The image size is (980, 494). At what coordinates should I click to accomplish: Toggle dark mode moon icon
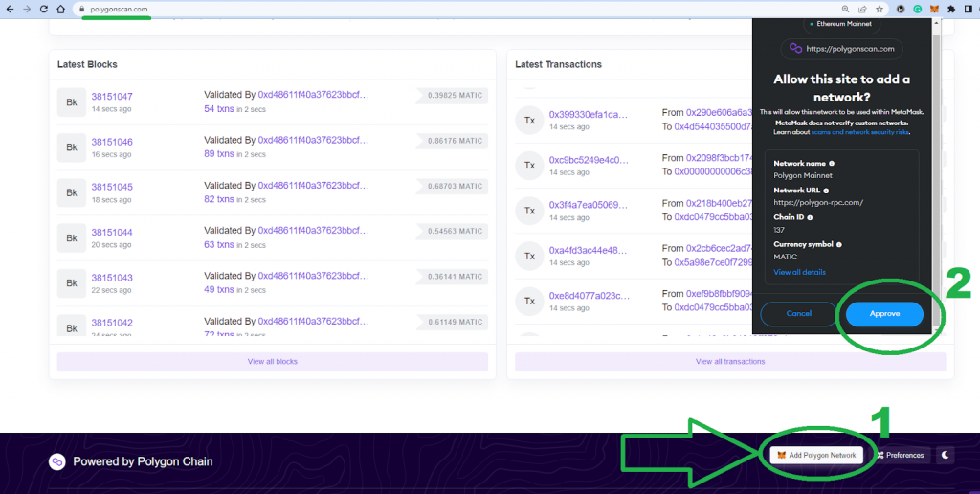click(945, 456)
